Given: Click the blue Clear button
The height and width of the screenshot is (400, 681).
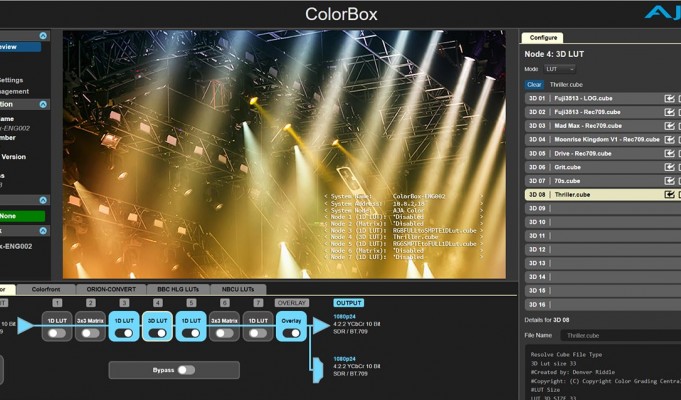Looking at the screenshot, I should point(534,85).
